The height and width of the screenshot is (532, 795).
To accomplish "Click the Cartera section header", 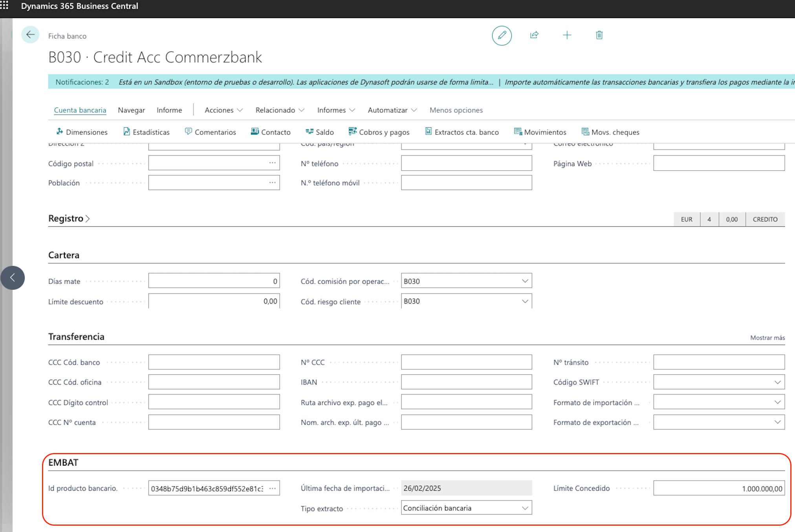I will (64, 255).
